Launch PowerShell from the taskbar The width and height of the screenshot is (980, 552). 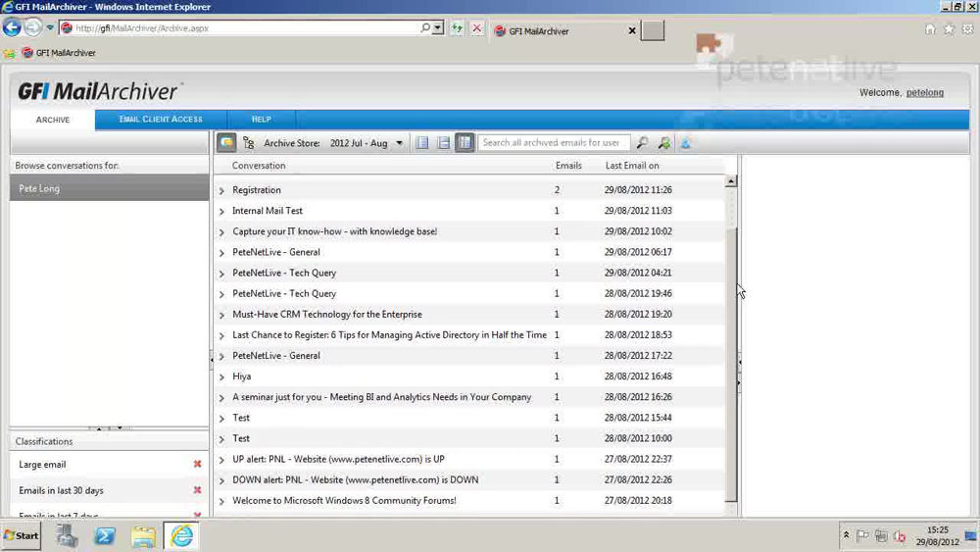pos(105,535)
